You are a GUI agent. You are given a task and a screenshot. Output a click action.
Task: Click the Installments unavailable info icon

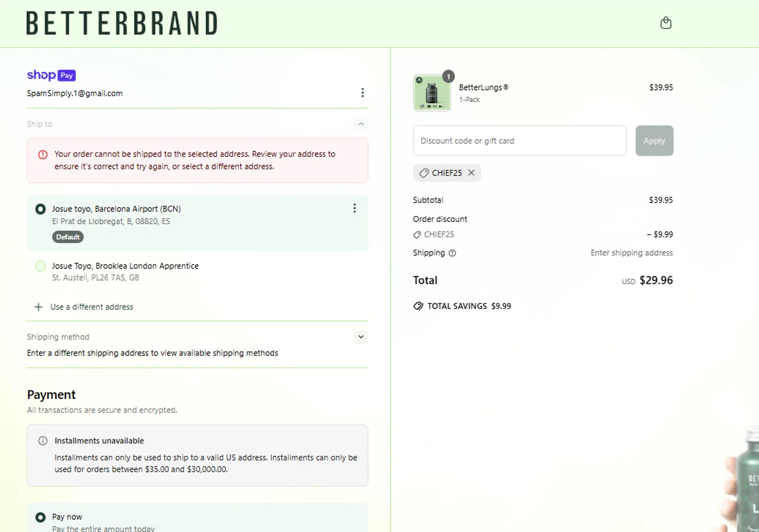click(43, 441)
